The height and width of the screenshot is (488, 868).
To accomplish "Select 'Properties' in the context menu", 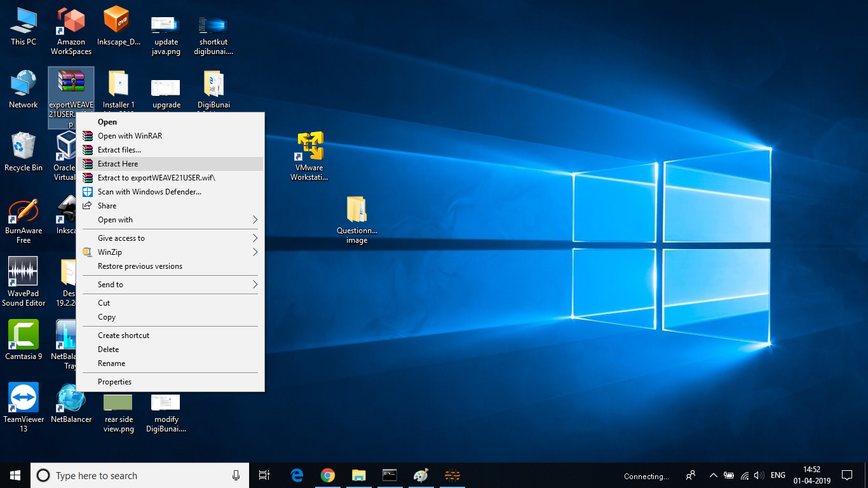I will point(115,382).
